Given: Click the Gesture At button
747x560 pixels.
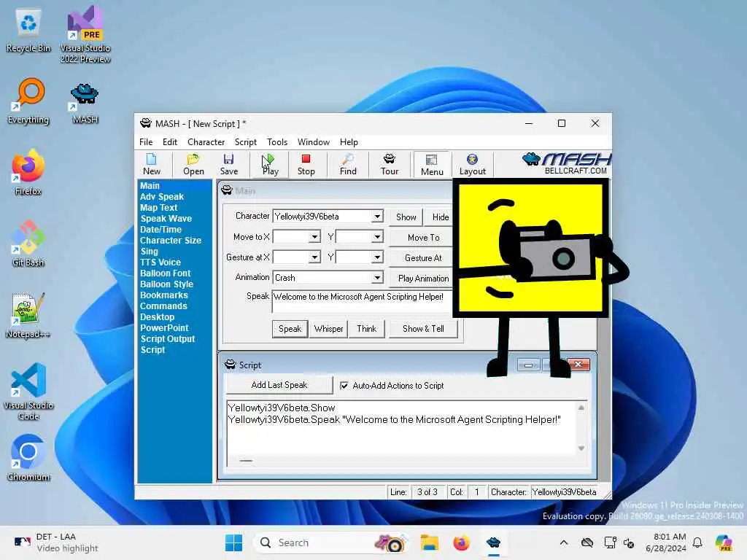Looking at the screenshot, I should tap(422, 257).
